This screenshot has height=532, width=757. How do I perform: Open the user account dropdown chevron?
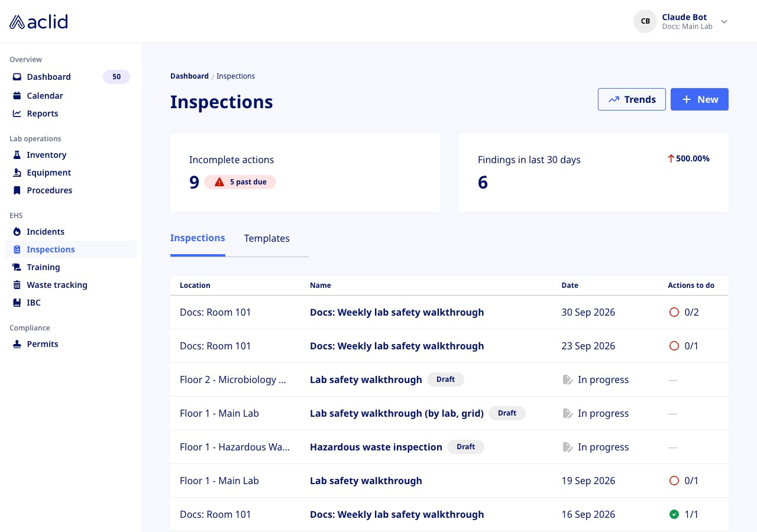tap(724, 22)
